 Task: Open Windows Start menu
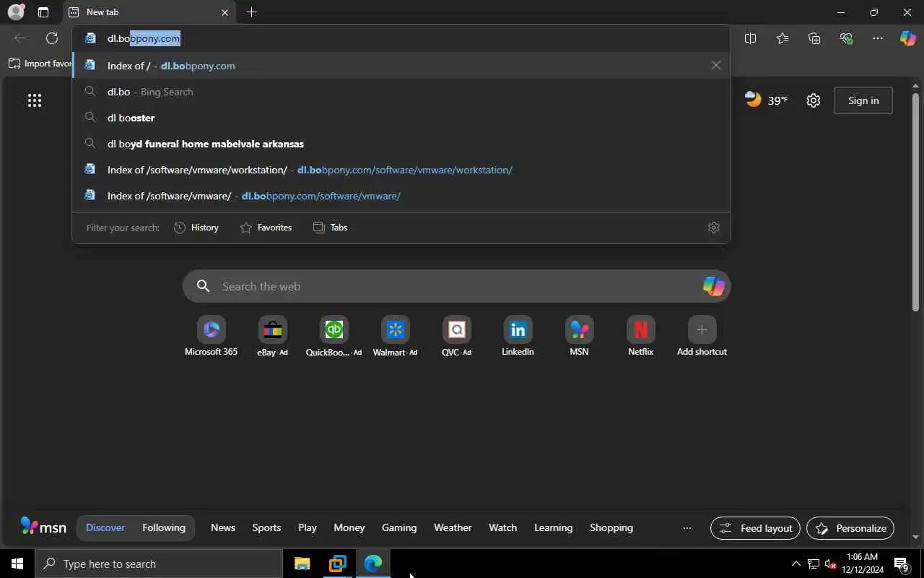click(17, 564)
